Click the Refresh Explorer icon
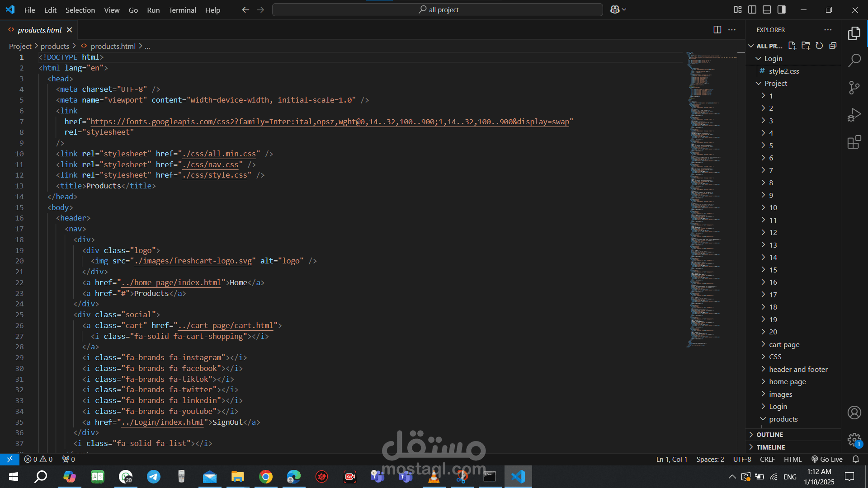Screen dimensions: 868x488 coord(819,46)
